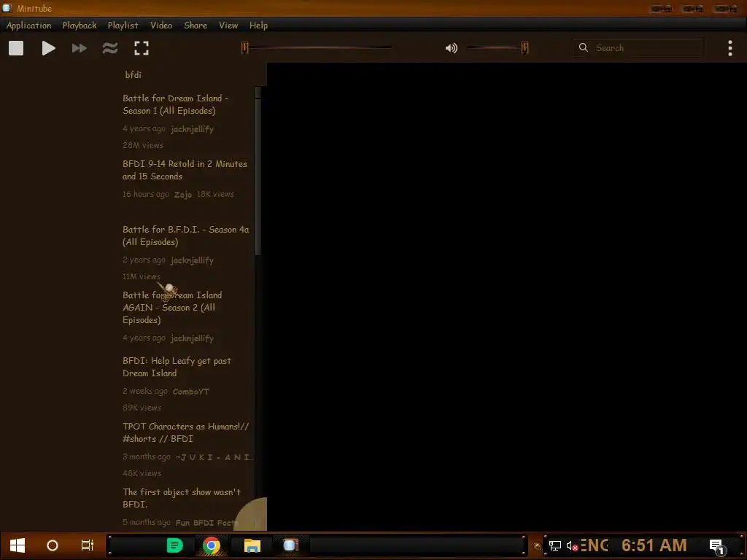Open the three-dot options menu
The width and height of the screenshot is (747, 560).
[x=729, y=48]
